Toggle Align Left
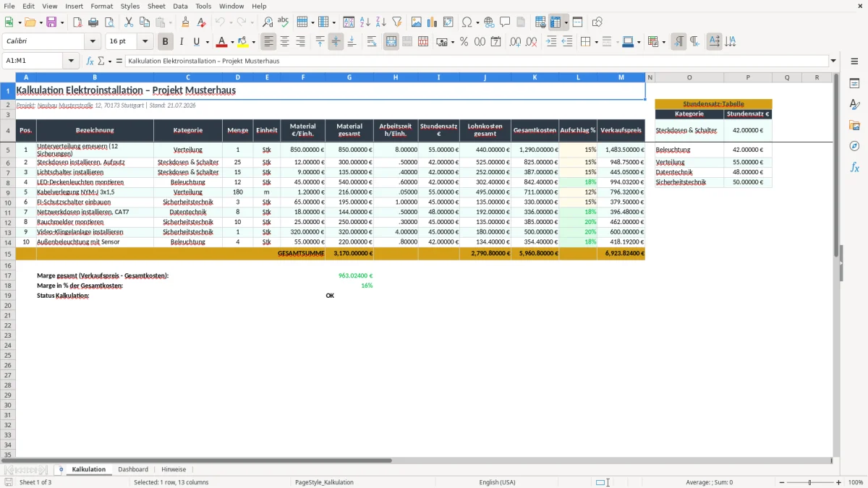 (x=269, y=42)
